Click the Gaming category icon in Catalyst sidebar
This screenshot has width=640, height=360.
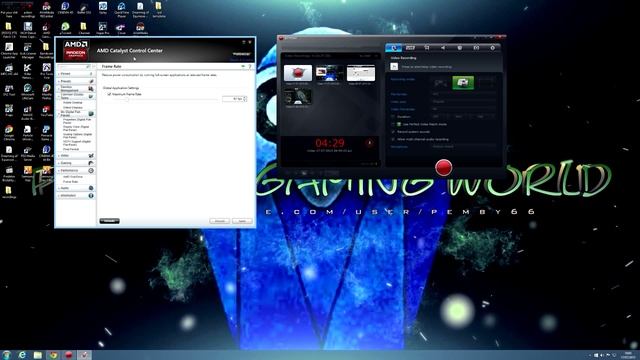(x=91, y=163)
